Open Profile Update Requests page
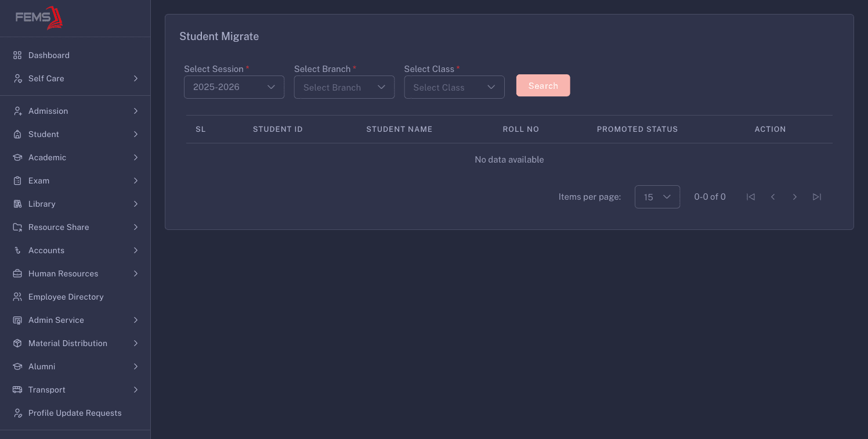This screenshot has height=439, width=868. 75,413
